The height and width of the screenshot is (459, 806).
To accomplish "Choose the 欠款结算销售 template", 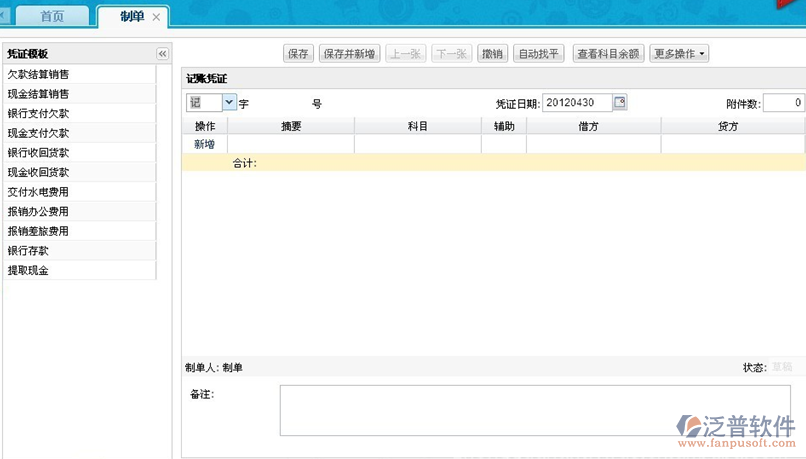I will [38, 74].
